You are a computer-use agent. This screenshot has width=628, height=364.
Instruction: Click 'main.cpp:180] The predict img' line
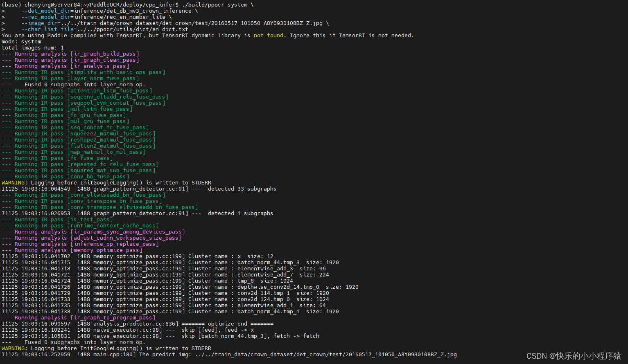tap(229, 355)
